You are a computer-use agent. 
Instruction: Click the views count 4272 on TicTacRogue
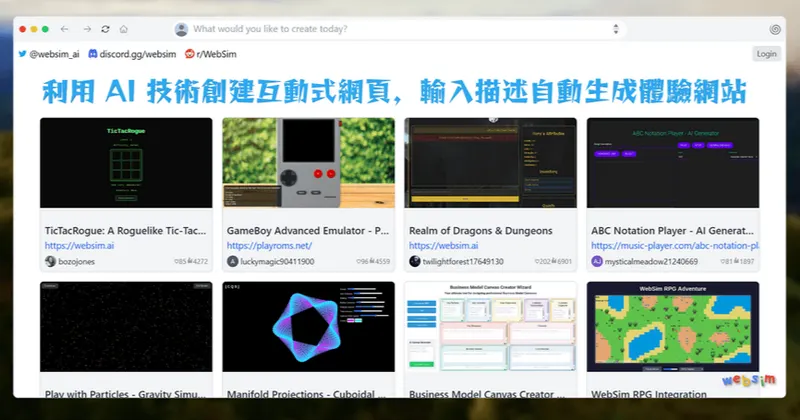(200, 261)
